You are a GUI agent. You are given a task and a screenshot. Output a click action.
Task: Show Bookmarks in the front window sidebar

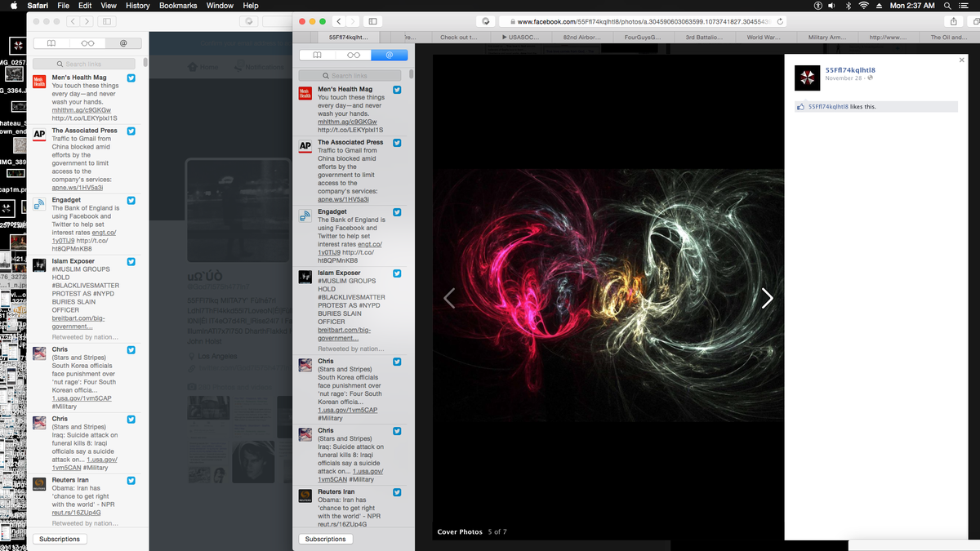[318, 55]
